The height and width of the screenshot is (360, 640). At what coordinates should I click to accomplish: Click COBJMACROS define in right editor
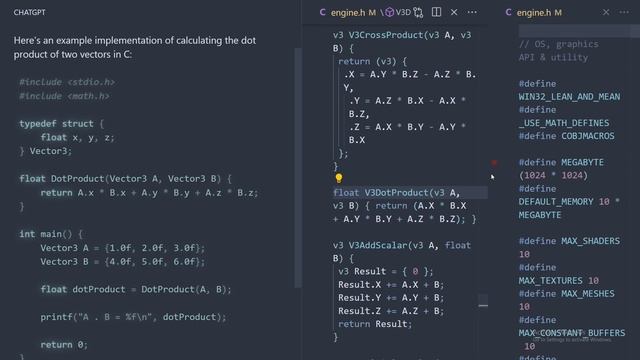[x=588, y=136]
